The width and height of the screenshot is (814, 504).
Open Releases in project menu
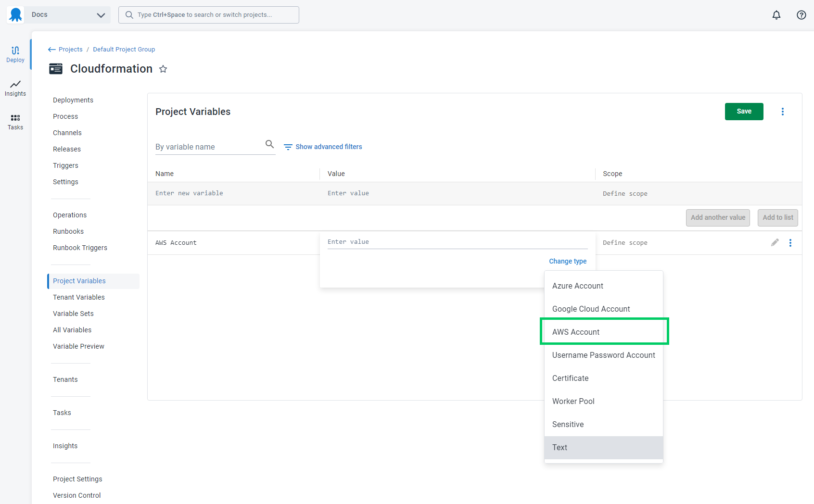(x=67, y=149)
